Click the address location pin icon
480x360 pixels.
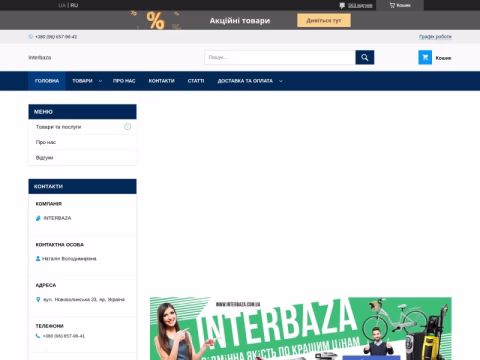click(38, 299)
